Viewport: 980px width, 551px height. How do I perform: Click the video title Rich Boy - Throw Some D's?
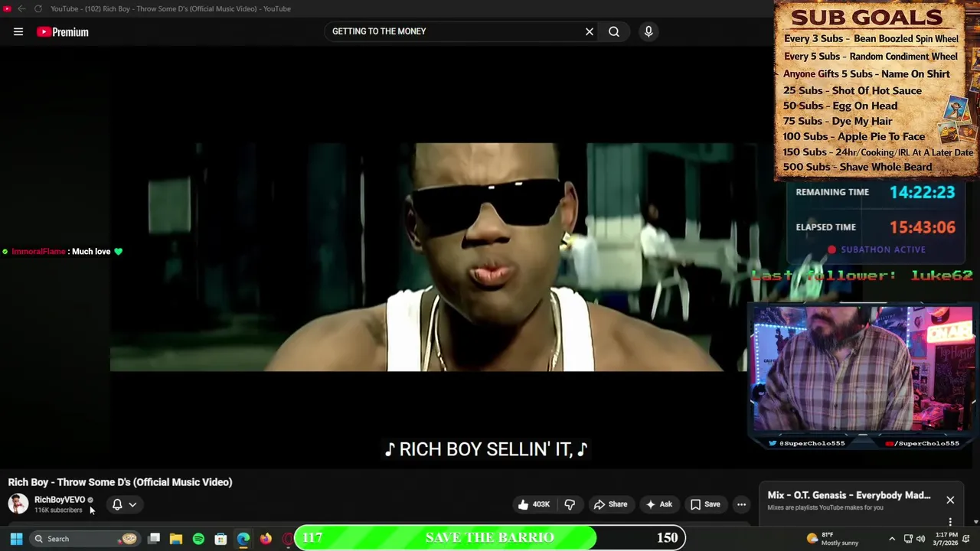coord(120,482)
